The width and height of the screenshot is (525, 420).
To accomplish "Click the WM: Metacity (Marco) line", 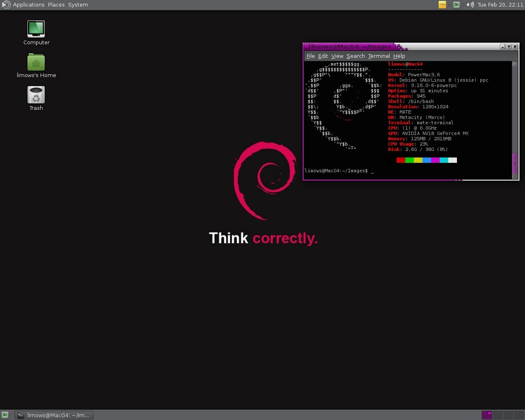I will tap(416, 117).
